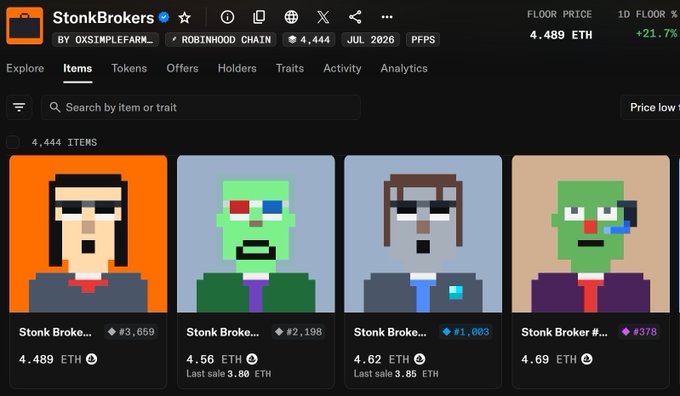
Task: Open the Price low sort dropdown
Action: click(651, 107)
